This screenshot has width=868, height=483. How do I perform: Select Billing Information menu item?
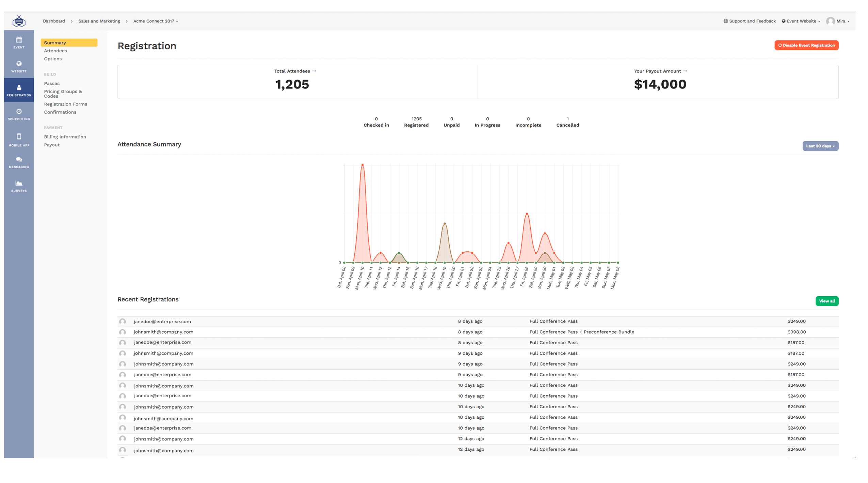65,137
